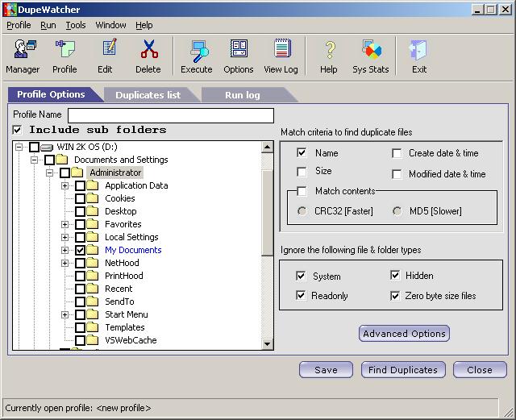Click the Profile toolbar icon
Image resolution: width=516 pixels, height=420 pixels.
[65, 48]
